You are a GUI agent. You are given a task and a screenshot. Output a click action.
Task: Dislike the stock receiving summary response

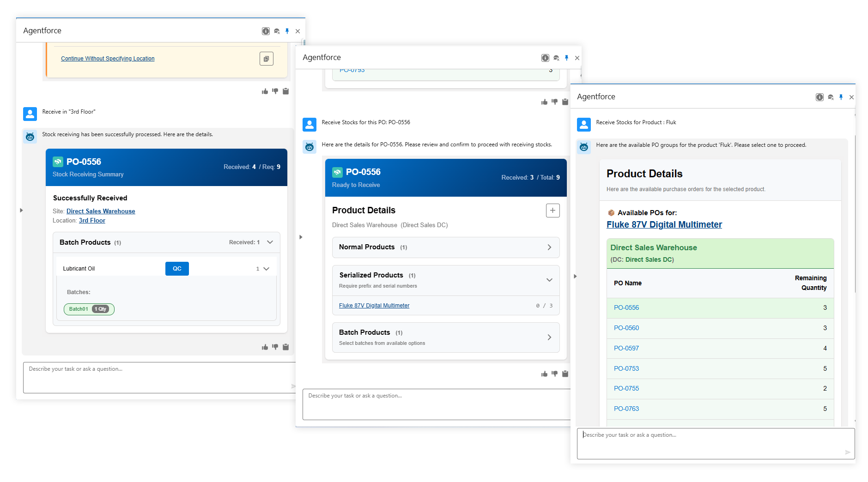point(275,347)
